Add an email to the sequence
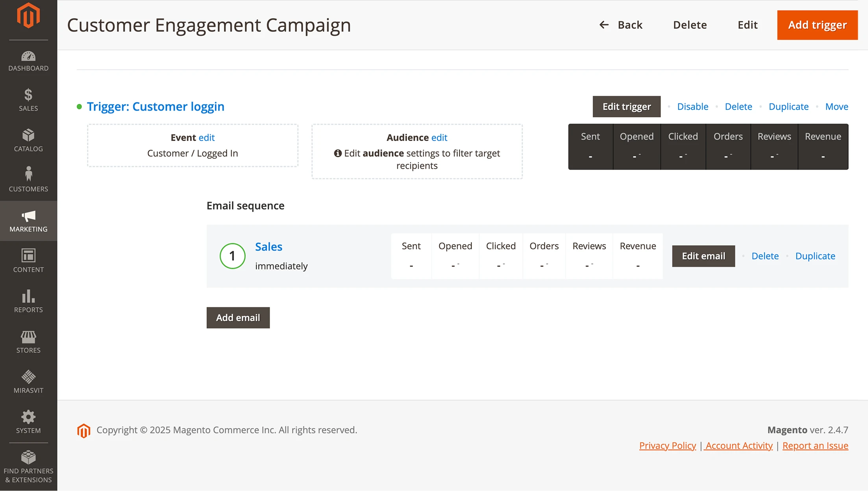868x491 pixels. (x=238, y=318)
